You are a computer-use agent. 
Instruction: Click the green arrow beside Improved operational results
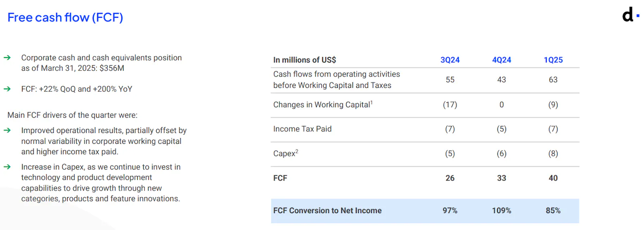7,130
